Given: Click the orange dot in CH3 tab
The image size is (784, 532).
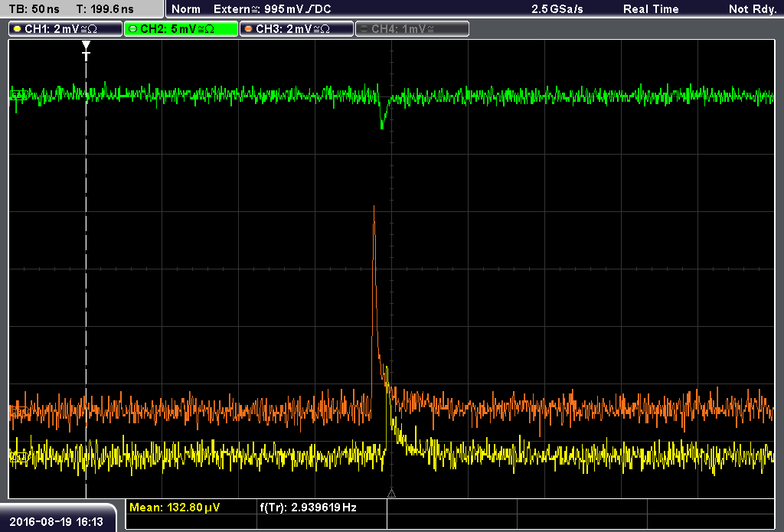Looking at the screenshot, I should pyautogui.click(x=249, y=29).
